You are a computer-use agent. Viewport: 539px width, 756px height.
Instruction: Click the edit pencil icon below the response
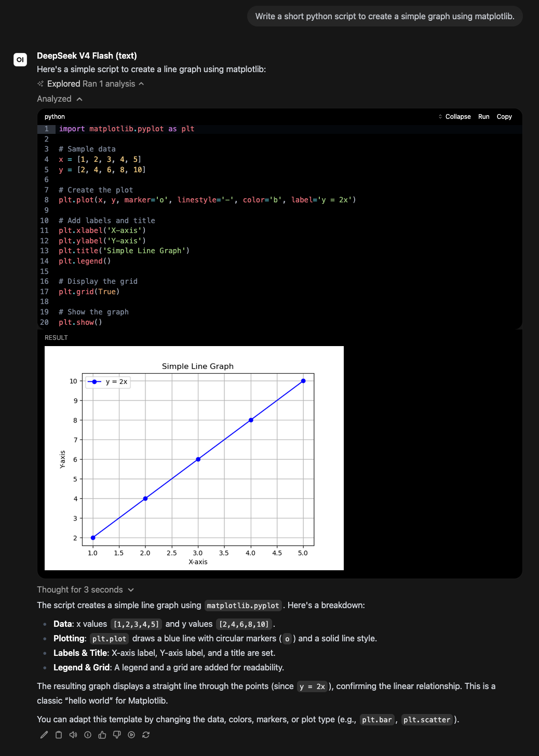44,735
